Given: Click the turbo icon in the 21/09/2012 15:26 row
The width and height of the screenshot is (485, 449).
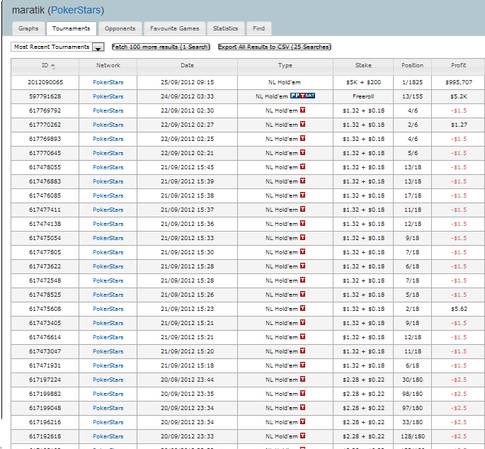Looking at the screenshot, I should pos(303,294).
